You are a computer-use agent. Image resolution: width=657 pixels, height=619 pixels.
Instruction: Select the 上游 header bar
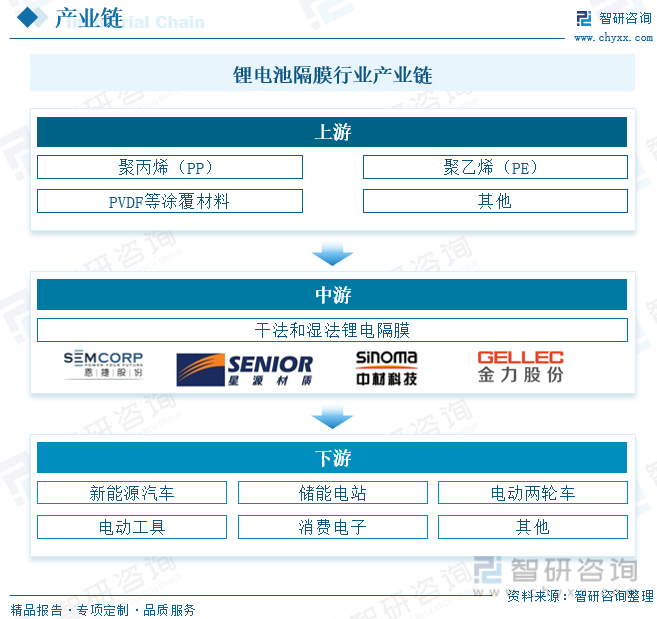click(332, 132)
